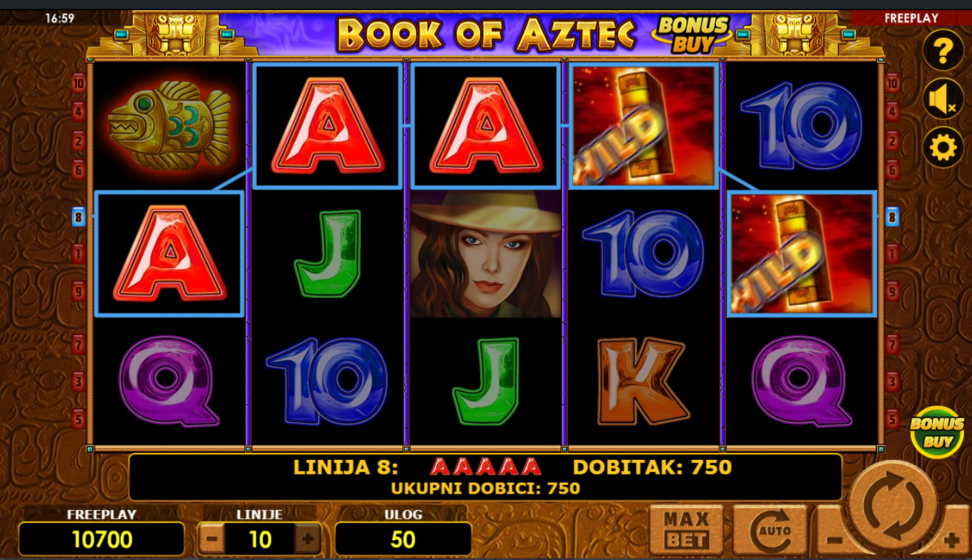Select payline marker 8 on left side
The height and width of the screenshot is (560, 972).
[79, 217]
